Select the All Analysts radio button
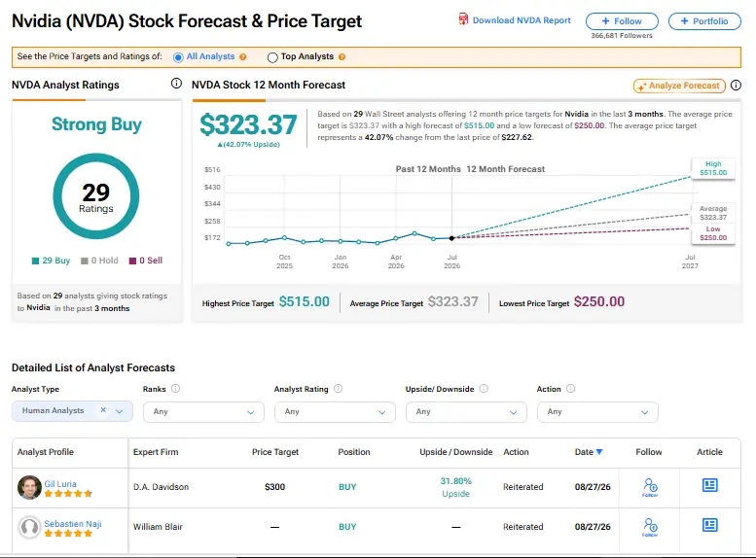Screen dimensions: 756x558 178,57
